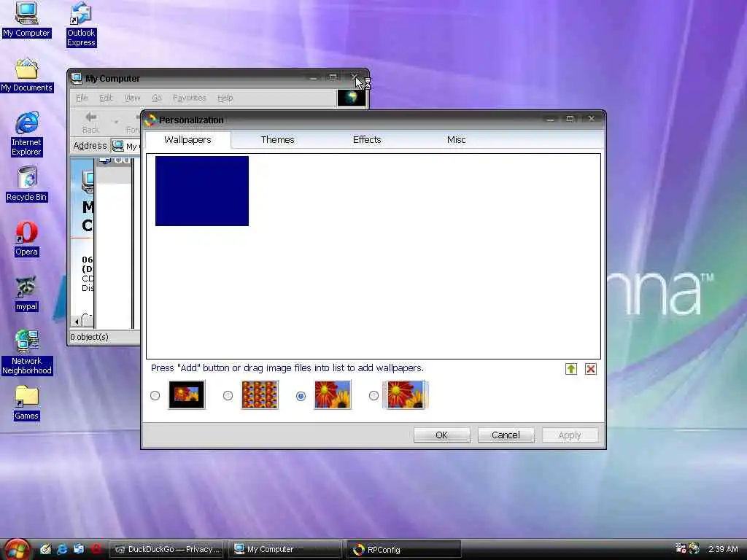747x560 pixels.
Task: Minimize the My Computer window
Action: [313, 77]
